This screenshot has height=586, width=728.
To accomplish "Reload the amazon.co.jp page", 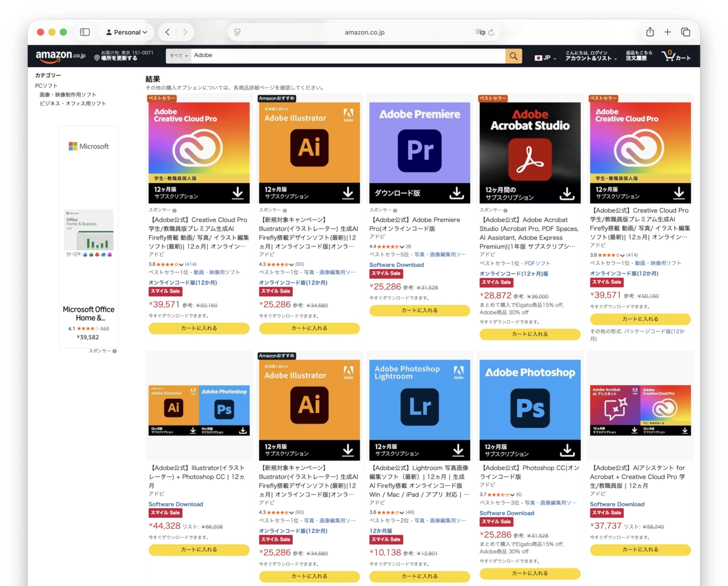I will pyautogui.click(x=491, y=32).
